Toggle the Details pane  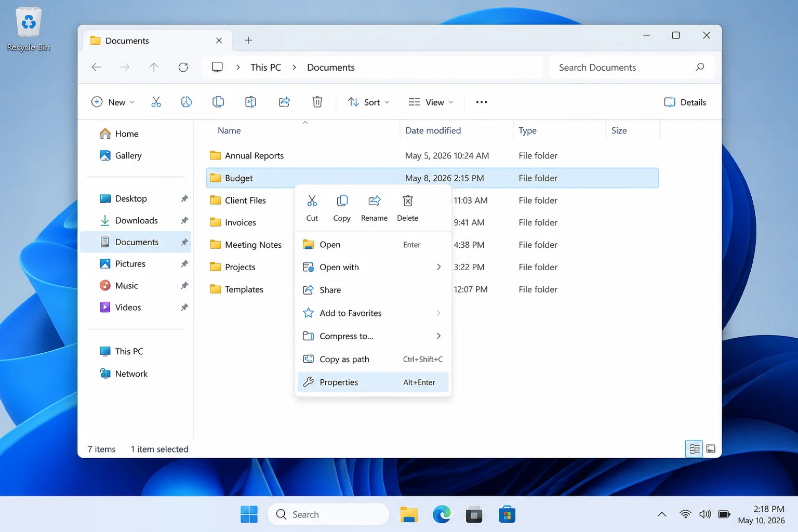coord(685,102)
